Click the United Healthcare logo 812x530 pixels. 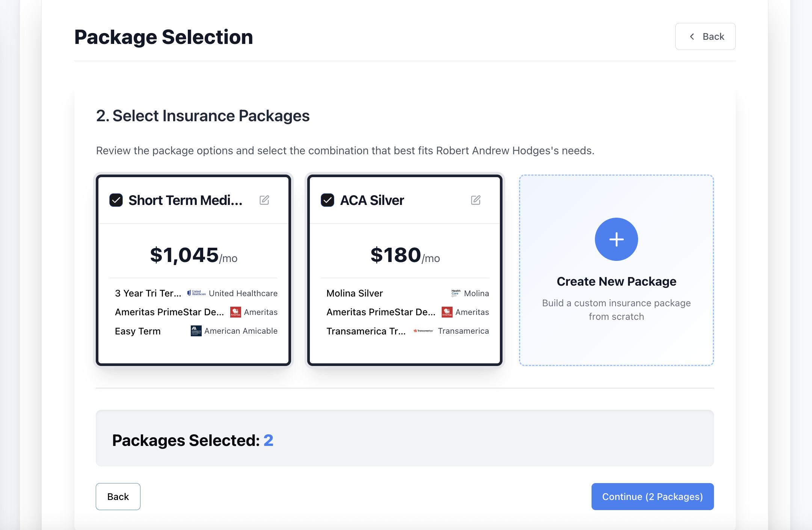[196, 293]
